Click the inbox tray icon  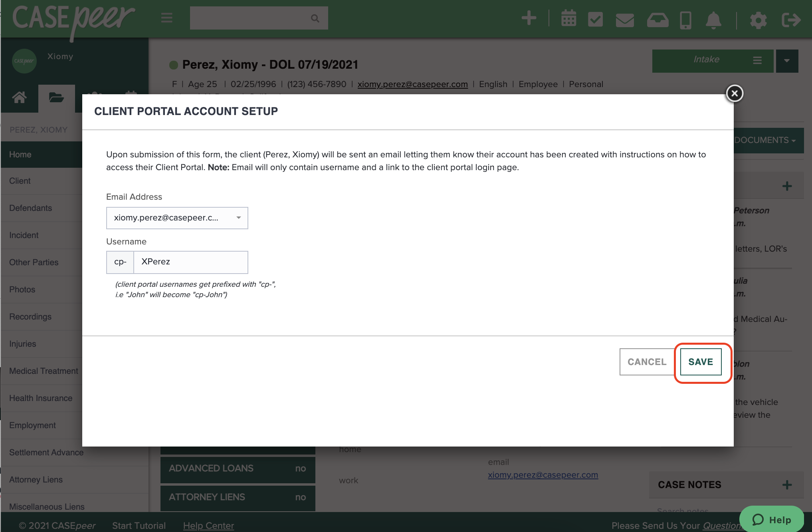pos(658,20)
